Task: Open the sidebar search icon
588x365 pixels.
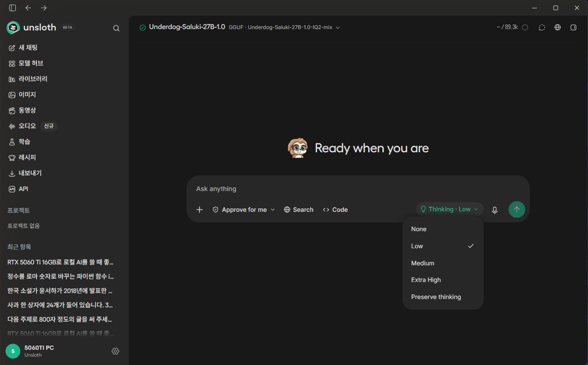Action: pyautogui.click(x=116, y=28)
